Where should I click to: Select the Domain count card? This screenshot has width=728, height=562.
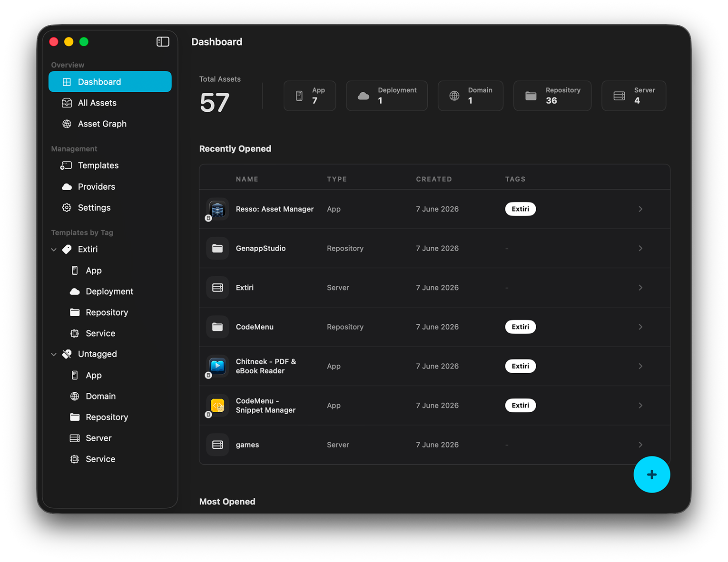tap(471, 96)
